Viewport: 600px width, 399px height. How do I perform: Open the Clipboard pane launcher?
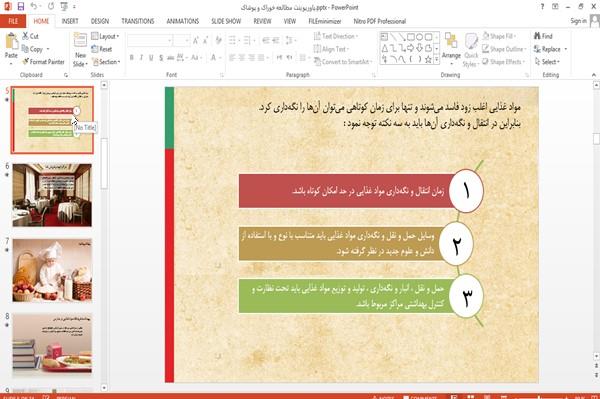[x=66, y=75]
